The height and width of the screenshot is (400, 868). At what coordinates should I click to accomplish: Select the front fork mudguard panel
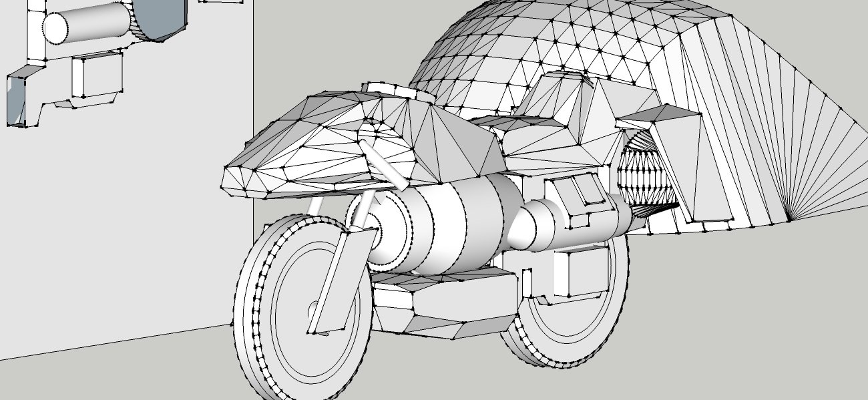tap(339, 280)
